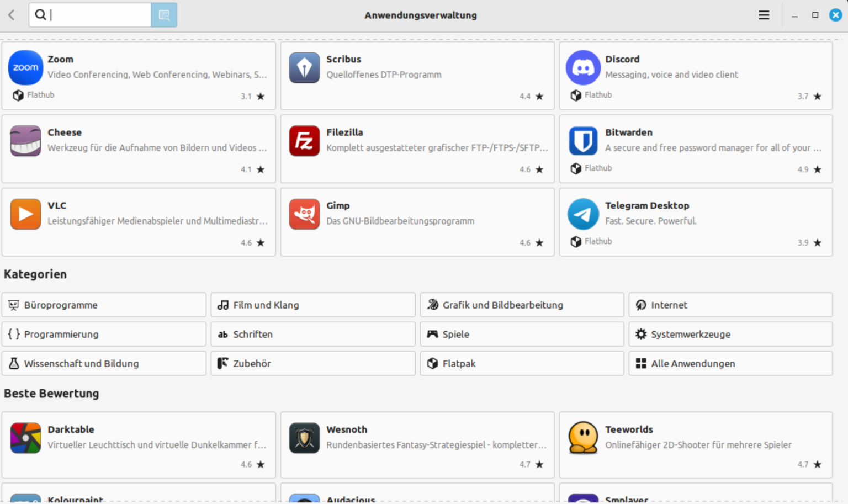The height and width of the screenshot is (504, 848).
Task: Show Alle Anwendungen
Action: (730, 363)
